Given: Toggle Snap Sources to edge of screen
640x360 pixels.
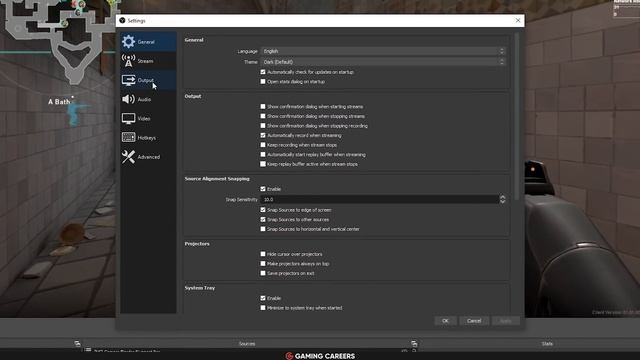Looking at the screenshot, I should point(263,210).
